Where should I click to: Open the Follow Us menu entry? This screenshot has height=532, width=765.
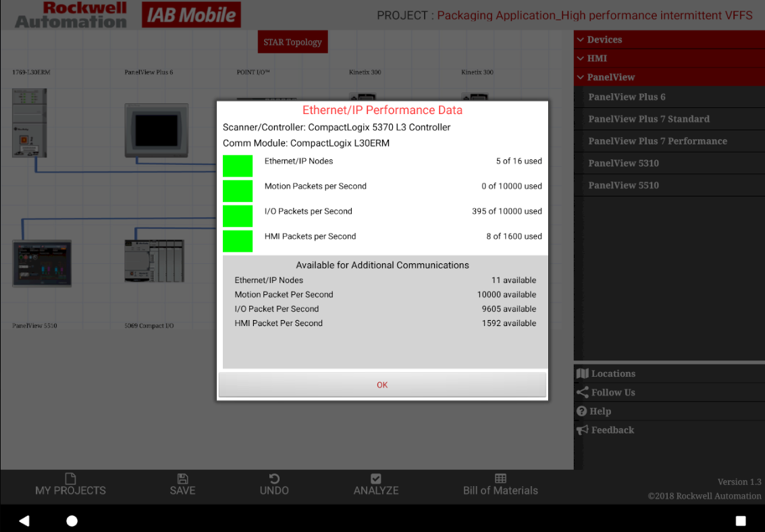click(669, 392)
